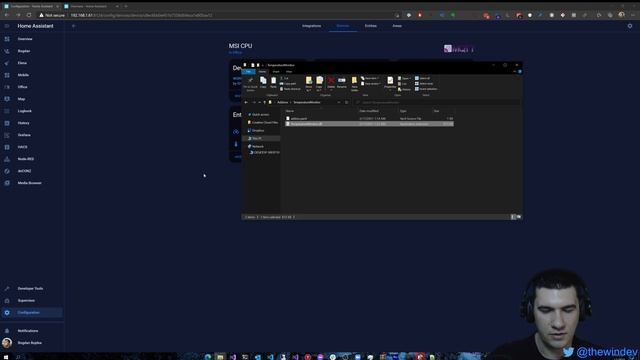
Task: Click Pin to Quick access in ribbon
Action: pyautogui.click(x=250, y=83)
